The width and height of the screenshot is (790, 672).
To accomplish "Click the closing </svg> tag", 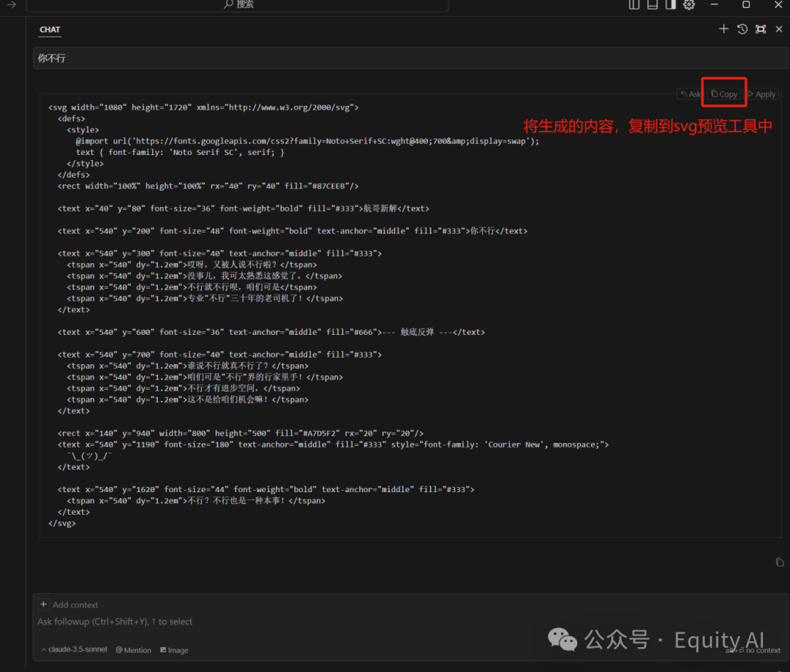I will click(x=62, y=524).
